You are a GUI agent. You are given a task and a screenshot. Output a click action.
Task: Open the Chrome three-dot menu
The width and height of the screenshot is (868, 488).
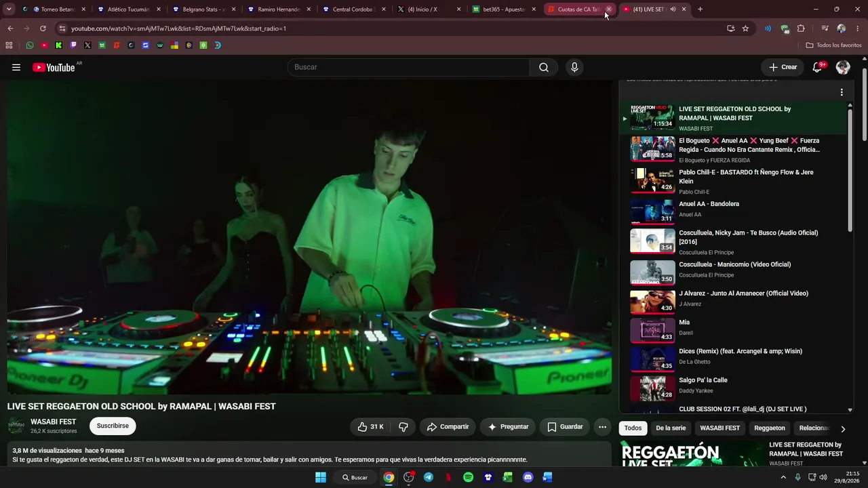pyautogui.click(x=858, y=28)
